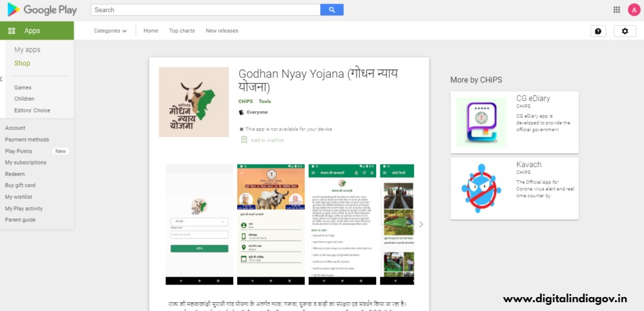Expand the Categories dropdown
This screenshot has height=311, width=644.
(110, 31)
